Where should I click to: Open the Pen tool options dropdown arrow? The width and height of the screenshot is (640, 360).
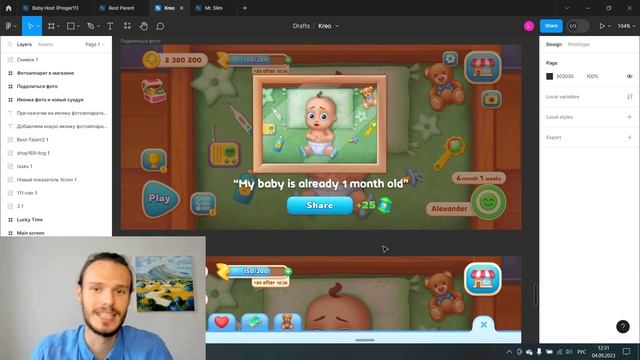point(98,26)
